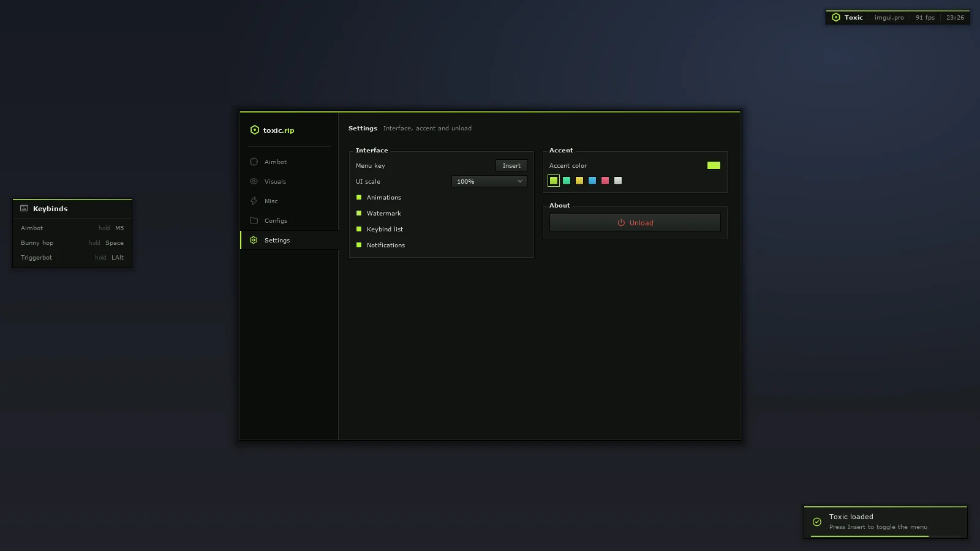Click the Misc lightning bolt icon
This screenshot has width=980, height=551.
[254, 201]
